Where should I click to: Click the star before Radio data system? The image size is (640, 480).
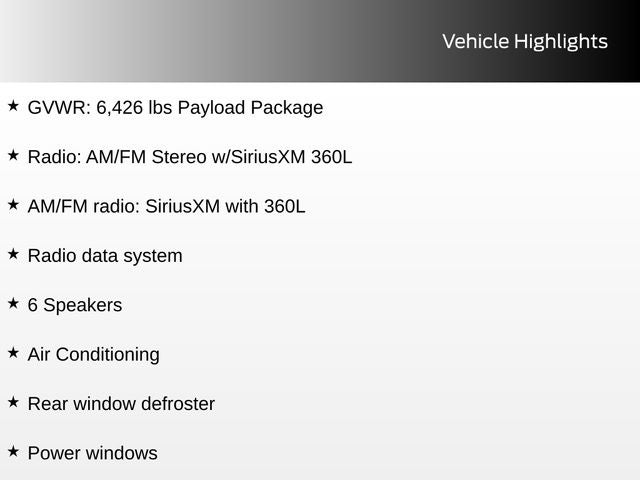point(13,254)
